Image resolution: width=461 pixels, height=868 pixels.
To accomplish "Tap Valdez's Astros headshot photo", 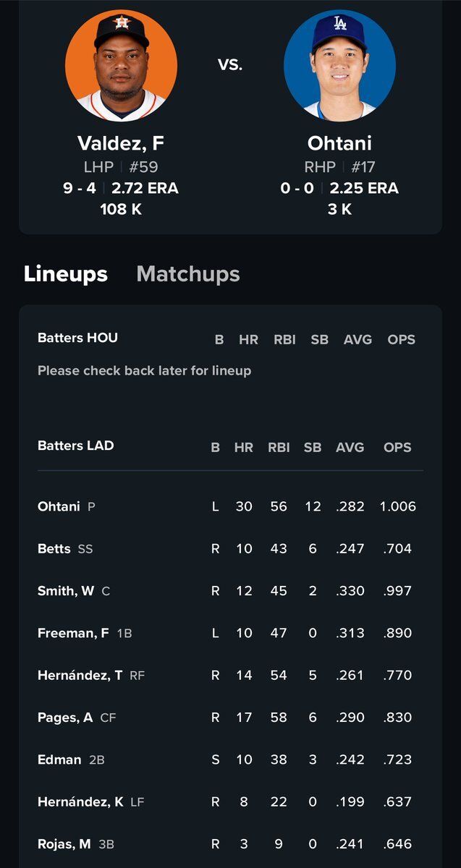I will tap(121, 66).
